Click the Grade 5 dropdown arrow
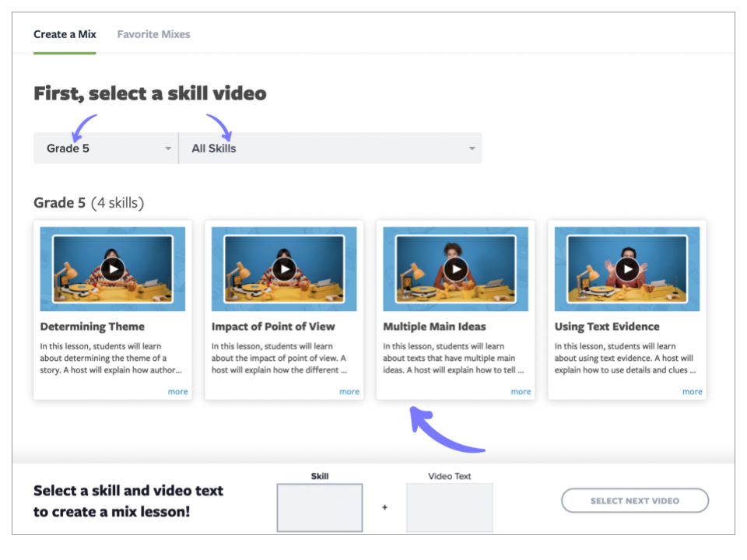This screenshot has height=560, width=747. click(168, 149)
